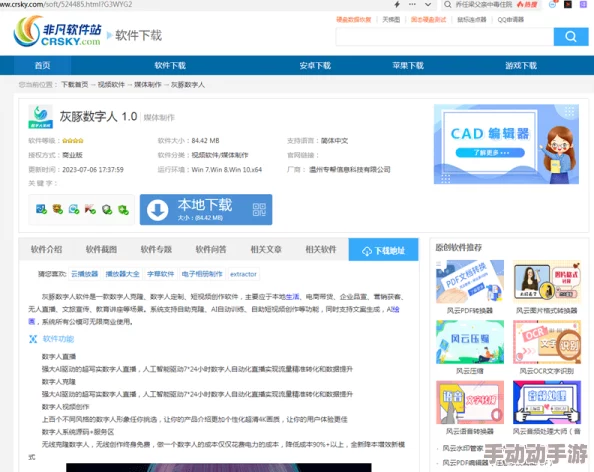594x472 pixels.
Task: Switch to the 软件问答 tab
Action: [211, 249]
